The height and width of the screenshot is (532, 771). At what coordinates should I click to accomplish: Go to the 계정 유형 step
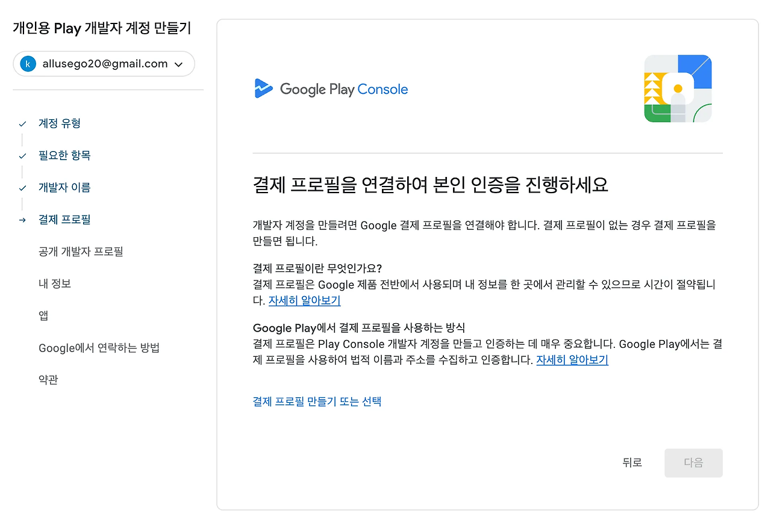pyautogui.click(x=60, y=123)
